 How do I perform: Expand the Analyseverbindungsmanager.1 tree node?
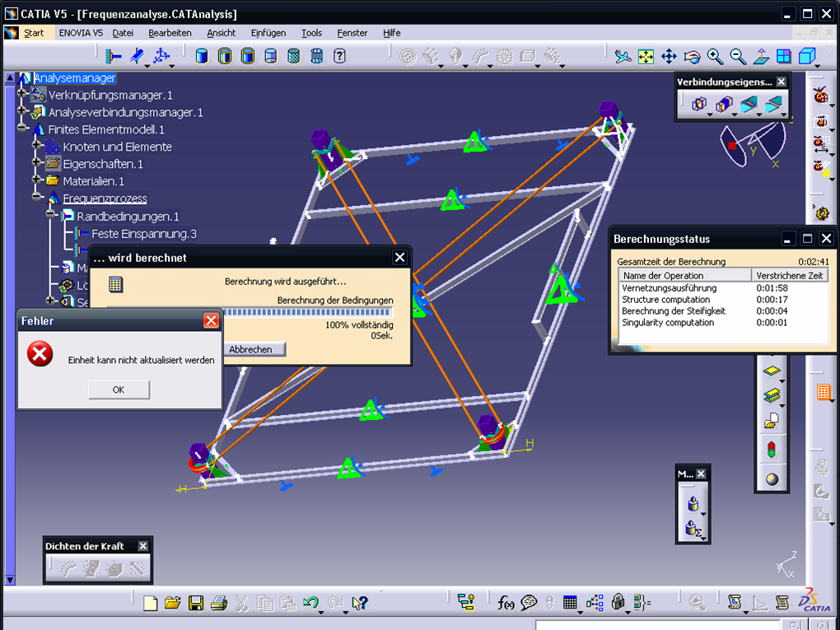pyautogui.click(x=21, y=110)
